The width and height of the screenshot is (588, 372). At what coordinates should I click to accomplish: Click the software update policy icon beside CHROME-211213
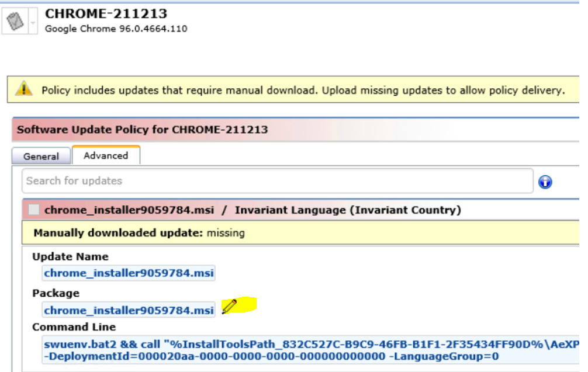point(15,21)
